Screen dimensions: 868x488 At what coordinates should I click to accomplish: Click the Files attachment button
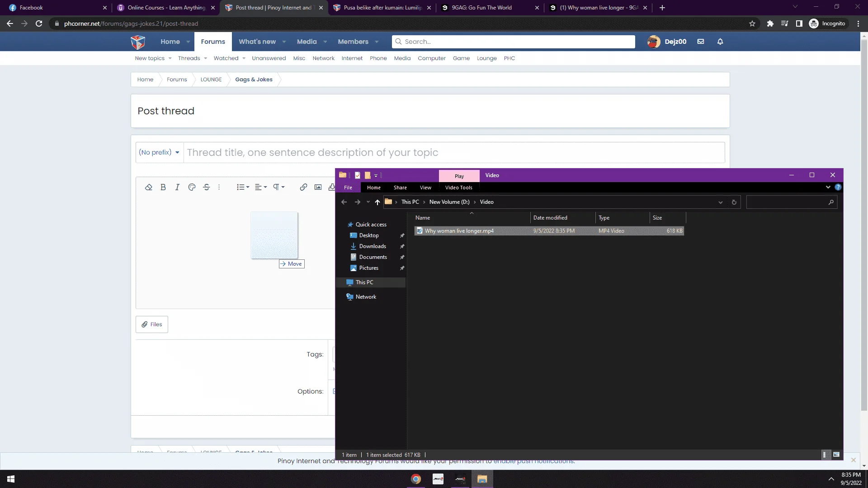(152, 324)
